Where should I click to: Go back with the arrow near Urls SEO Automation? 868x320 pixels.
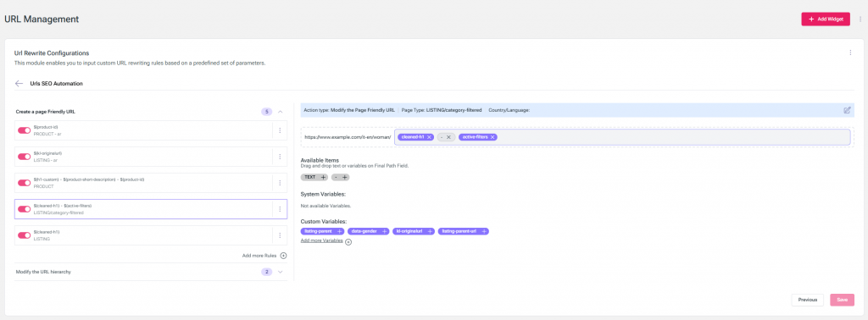click(x=19, y=84)
